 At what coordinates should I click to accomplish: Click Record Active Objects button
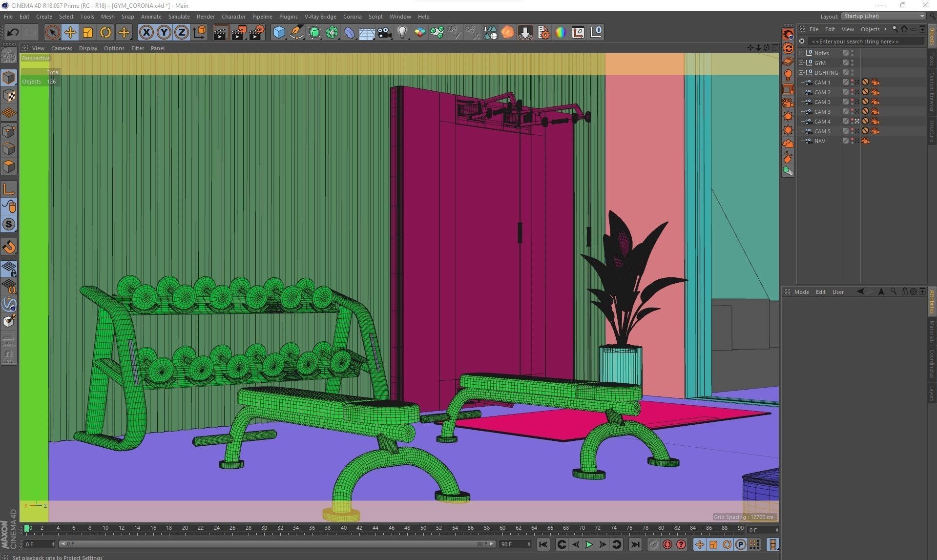click(653, 544)
